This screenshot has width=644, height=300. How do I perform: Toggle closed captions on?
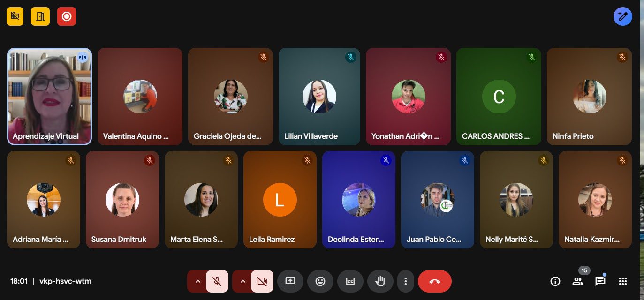pyautogui.click(x=350, y=281)
